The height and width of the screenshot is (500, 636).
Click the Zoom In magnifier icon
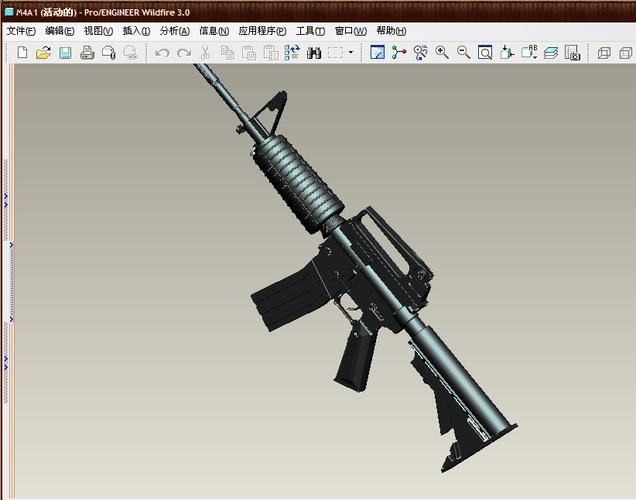(x=442, y=53)
